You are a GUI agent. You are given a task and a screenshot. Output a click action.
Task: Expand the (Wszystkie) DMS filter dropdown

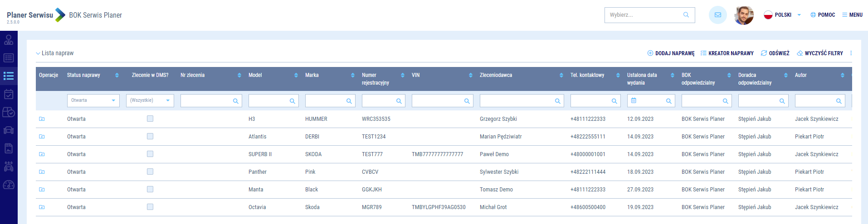tap(150, 100)
